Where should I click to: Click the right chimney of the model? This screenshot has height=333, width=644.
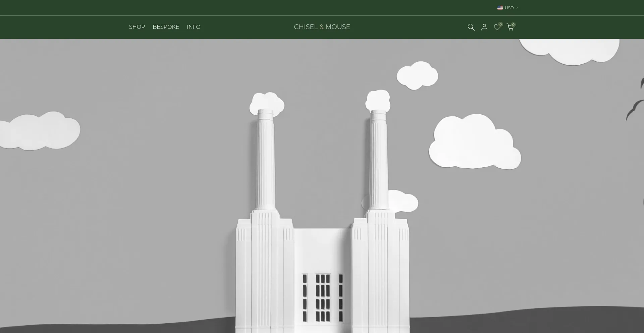tap(378, 161)
